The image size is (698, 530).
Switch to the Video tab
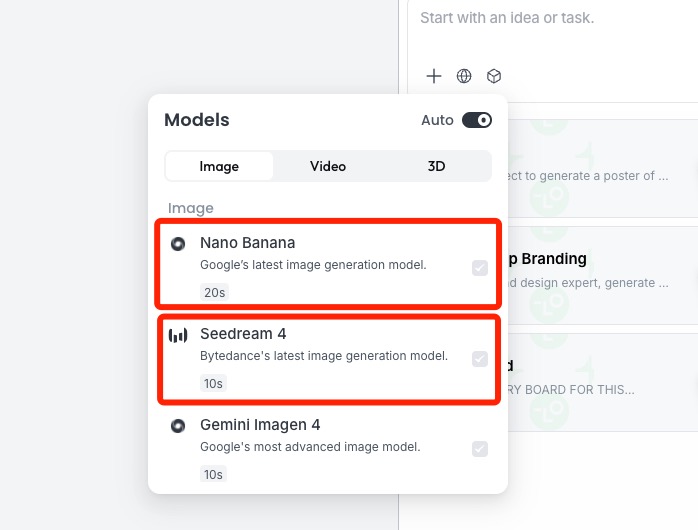328,166
